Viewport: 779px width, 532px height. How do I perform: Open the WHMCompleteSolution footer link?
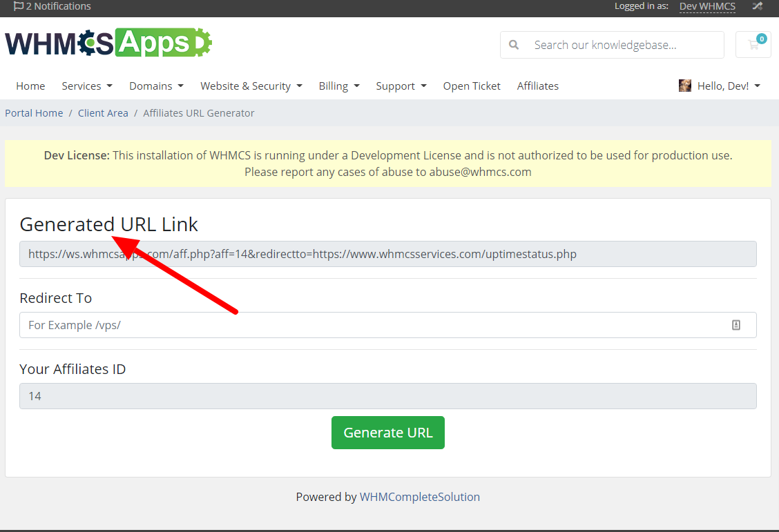tap(420, 497)
